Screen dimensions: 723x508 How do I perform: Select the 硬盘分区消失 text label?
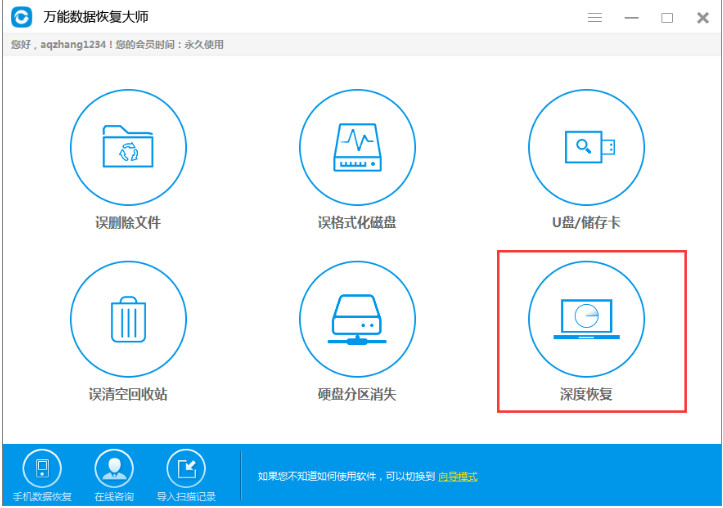(x=357, y=394)
